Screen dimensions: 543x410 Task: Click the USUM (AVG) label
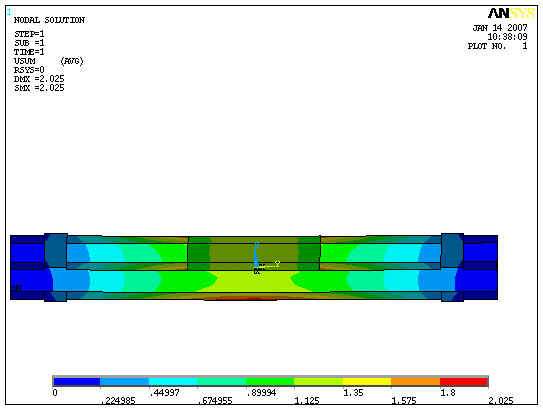48,61
